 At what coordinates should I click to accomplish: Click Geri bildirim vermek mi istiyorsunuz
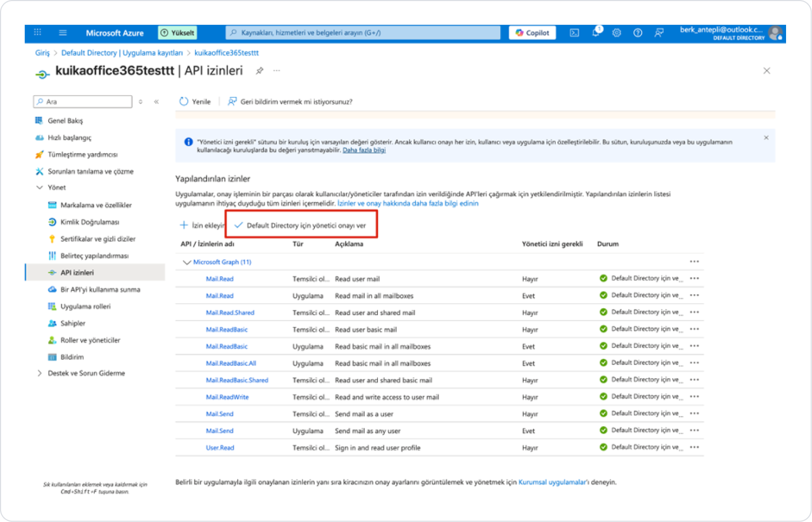(x=290, y=102)
